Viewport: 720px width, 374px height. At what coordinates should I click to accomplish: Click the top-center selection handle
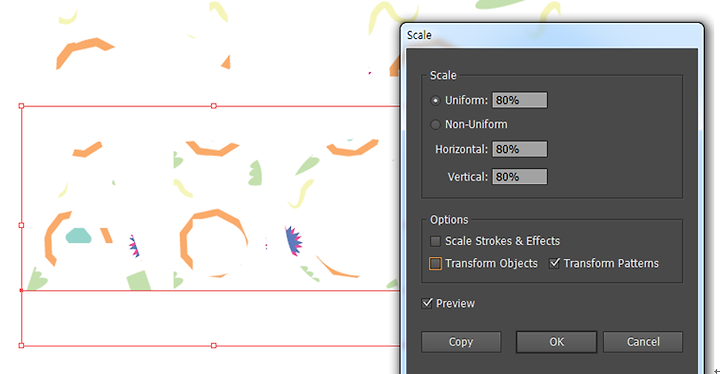(214, 106)
